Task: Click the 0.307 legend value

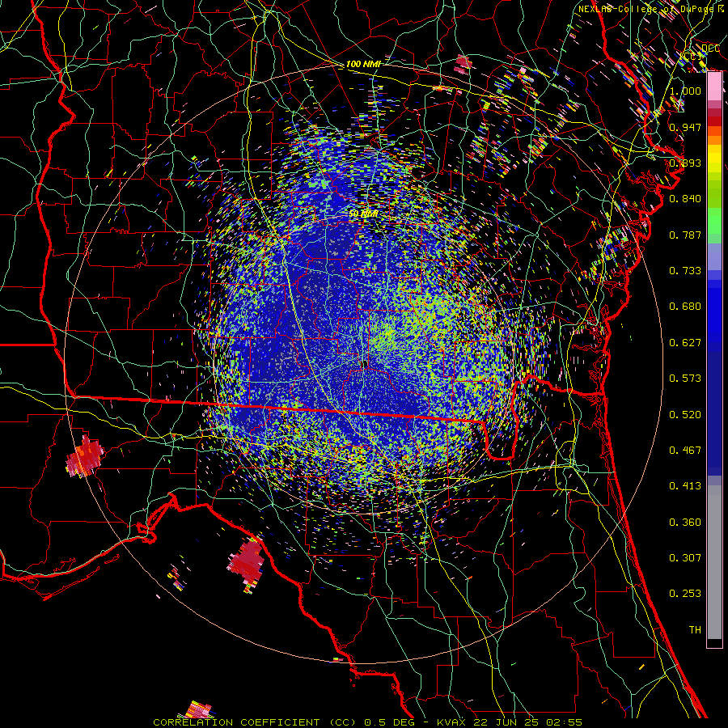Action: click(x=685, y=558)
